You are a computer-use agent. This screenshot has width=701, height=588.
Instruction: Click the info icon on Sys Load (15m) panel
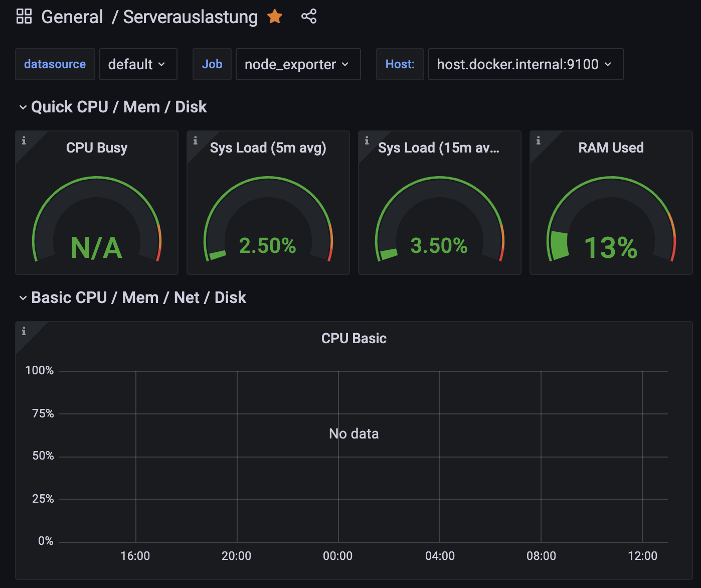tap(367, 141)
